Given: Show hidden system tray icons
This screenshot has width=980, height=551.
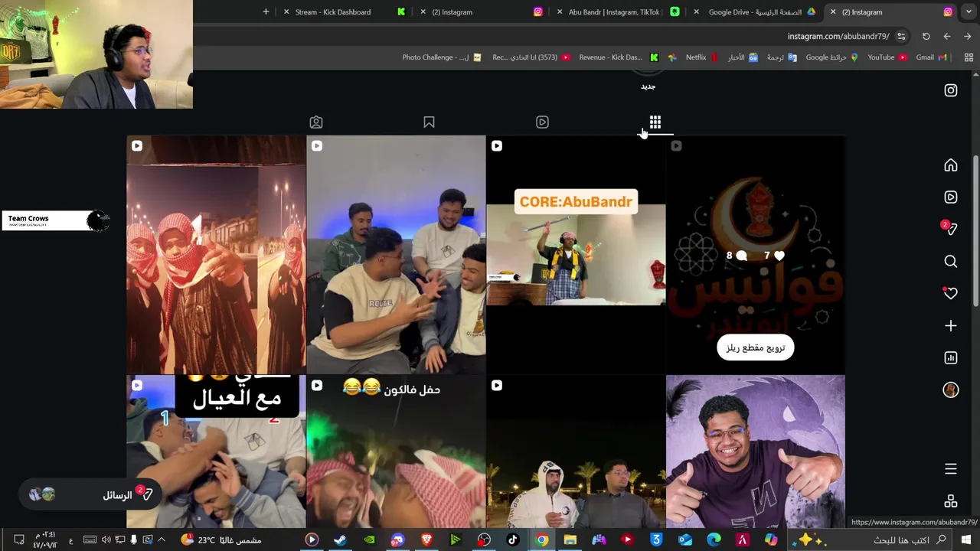Looking at the screenshot, I should (x=162, y=540).
